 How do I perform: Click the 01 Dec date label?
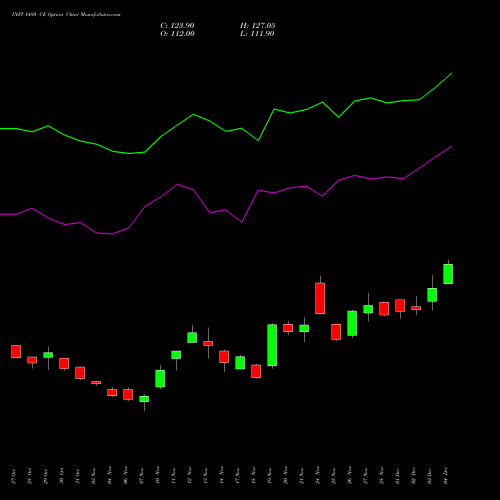click(398, 476)
